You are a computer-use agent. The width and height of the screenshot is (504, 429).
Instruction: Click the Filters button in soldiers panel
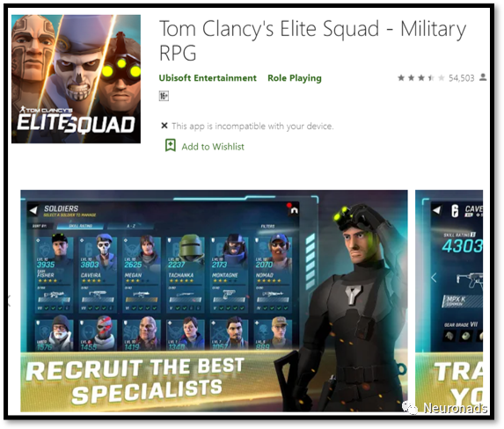pyautogui.click(x=267, y=227)
